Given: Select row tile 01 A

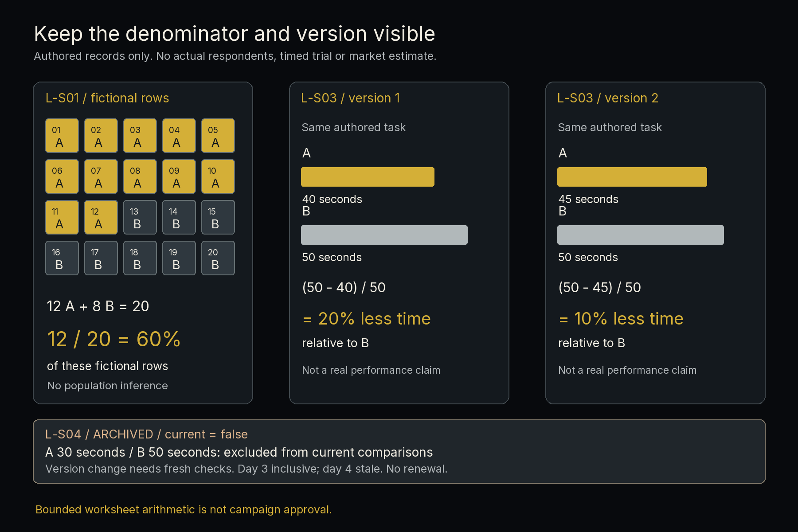Looking at the screenshot, I should (62, 136).
